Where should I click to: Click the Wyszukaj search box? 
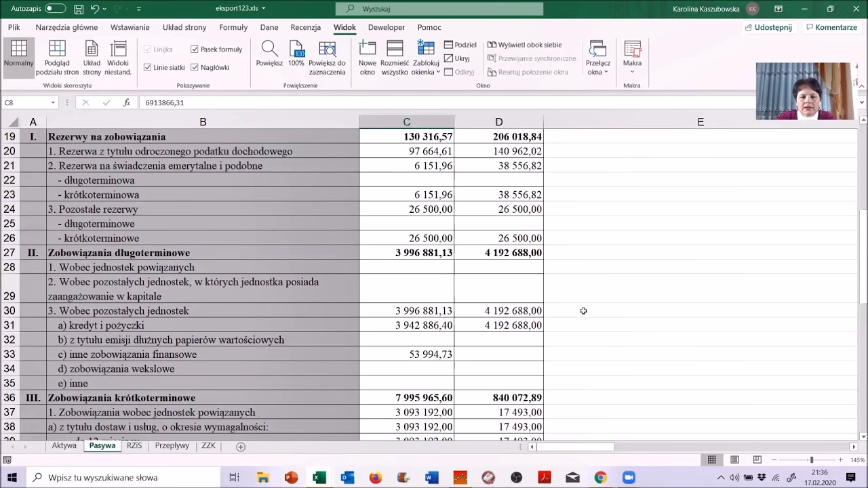[439, 9]
